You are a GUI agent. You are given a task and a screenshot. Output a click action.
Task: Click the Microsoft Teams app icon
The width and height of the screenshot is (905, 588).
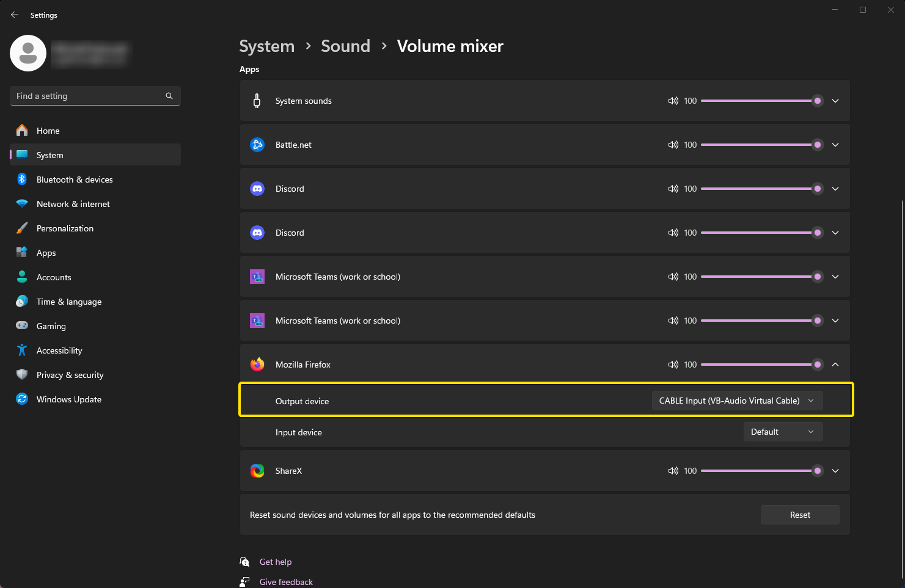coord(257,276)
